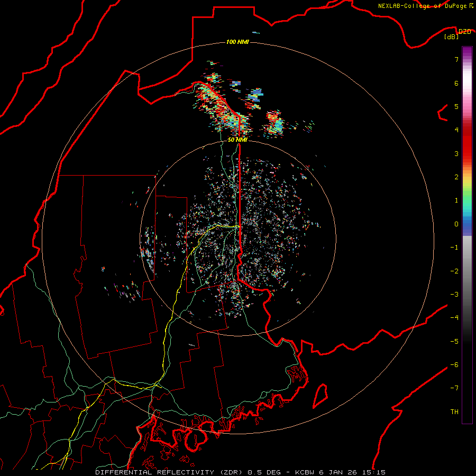476x476 pixels.
Task: Click the -7 value on the color scale
Action: [x=454, y=388]
